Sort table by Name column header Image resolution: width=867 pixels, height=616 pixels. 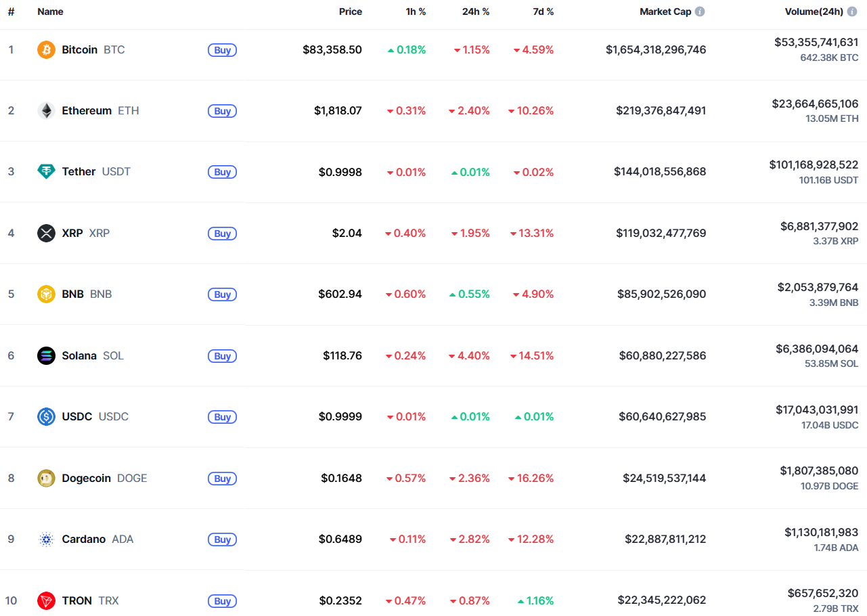pos(50,12)
